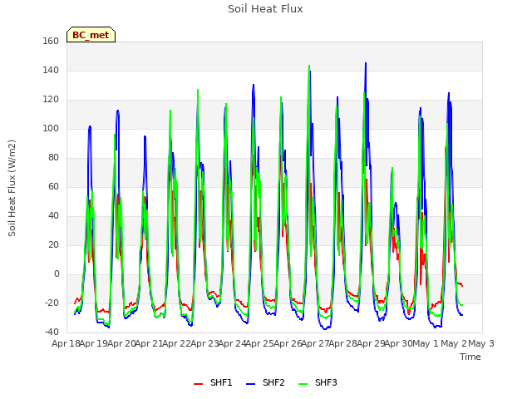The image size is (532, 399).
Task: Click the 100 y-axis tick label
Action: click(51, 129)
